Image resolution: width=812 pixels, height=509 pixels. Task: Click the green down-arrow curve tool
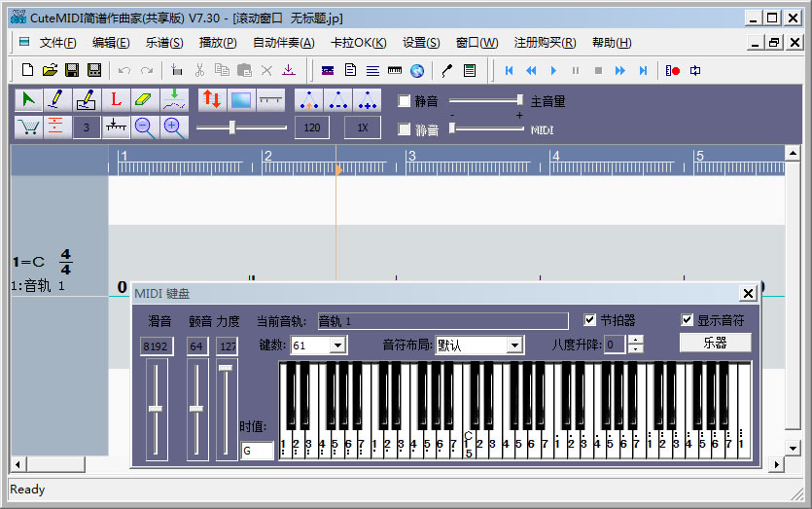[x=174, y=100]
